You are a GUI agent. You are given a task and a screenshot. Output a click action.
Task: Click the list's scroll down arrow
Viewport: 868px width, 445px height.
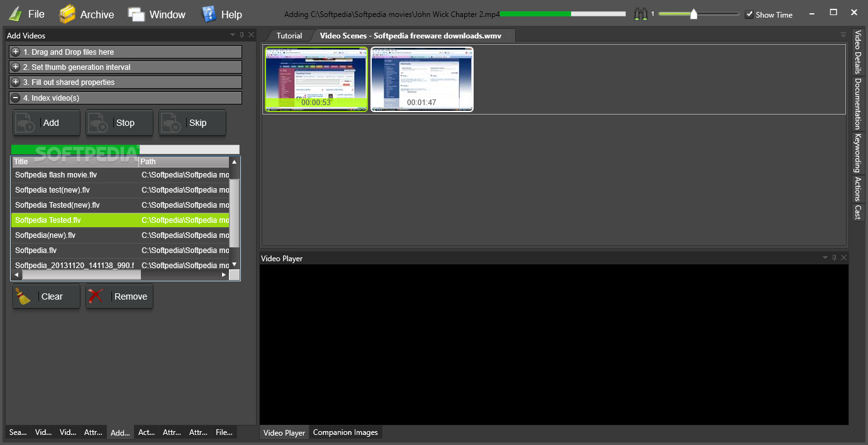[x=235, y=264]
